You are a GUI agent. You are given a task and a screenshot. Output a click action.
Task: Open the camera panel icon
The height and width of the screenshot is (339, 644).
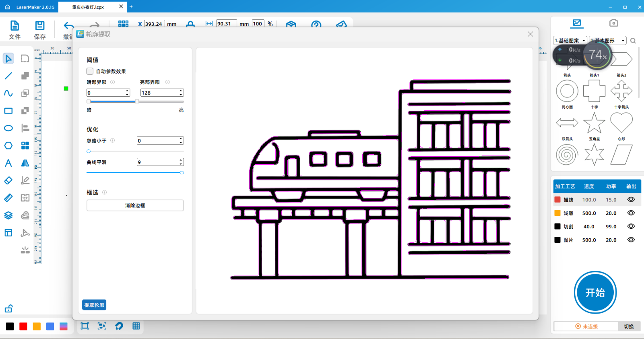pyautogui.click(x=613, y=23)
